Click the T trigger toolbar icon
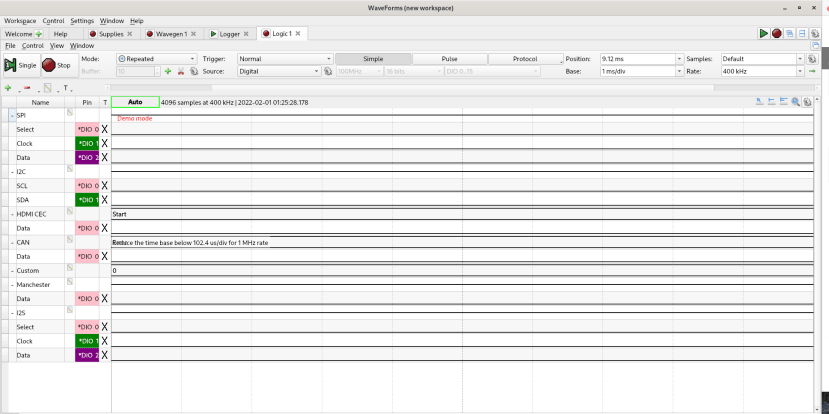Screen dimensions: 829x414 coord(66,88)
